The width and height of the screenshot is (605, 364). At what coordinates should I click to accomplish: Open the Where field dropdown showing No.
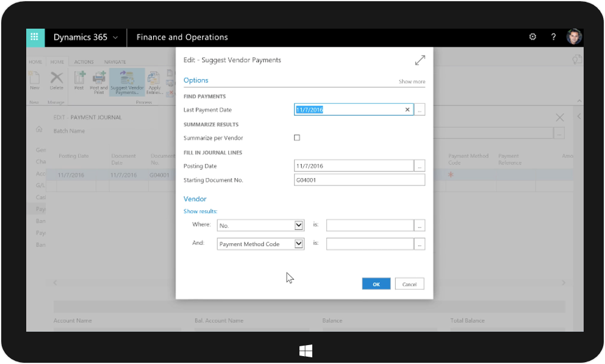tap(299, 225)
